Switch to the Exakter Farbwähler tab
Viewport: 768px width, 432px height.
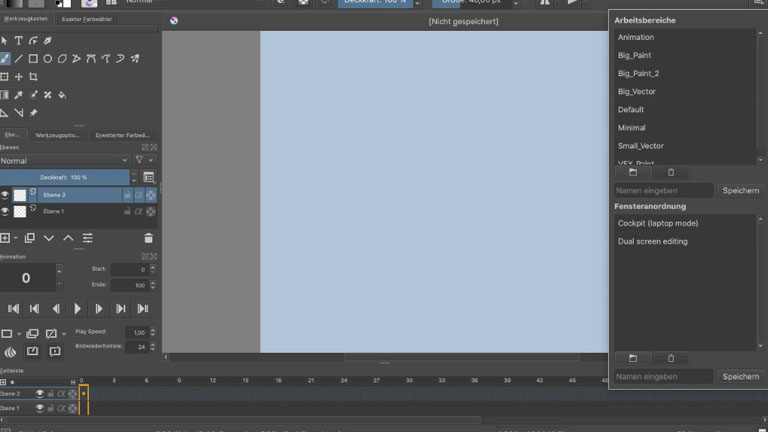tap(87, 19)
